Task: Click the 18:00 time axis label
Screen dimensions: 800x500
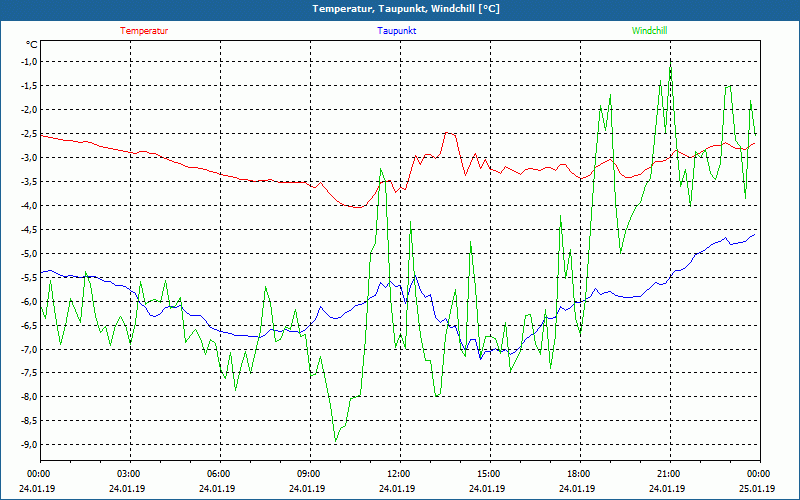Action: [578, 474]
